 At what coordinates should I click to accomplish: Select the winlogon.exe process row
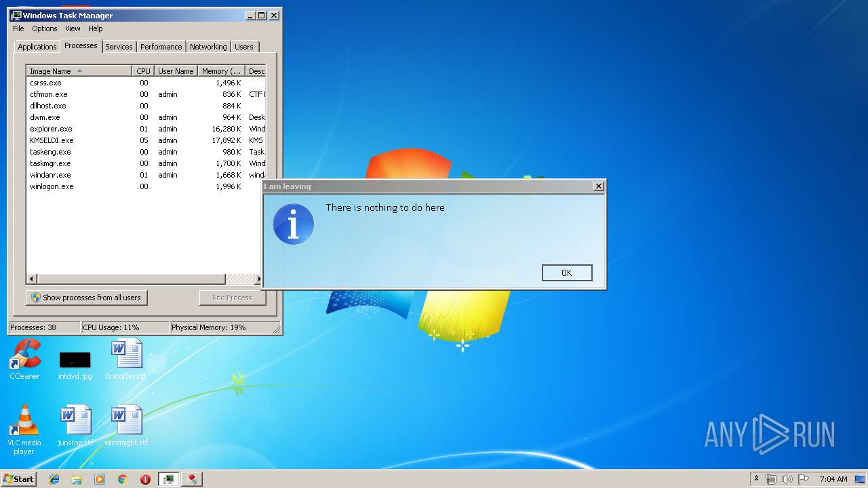click(x=145, y=186)
